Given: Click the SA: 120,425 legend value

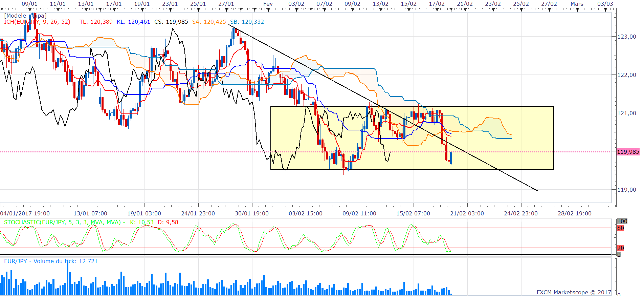Looking at the screenshot, I should point(209,22).
